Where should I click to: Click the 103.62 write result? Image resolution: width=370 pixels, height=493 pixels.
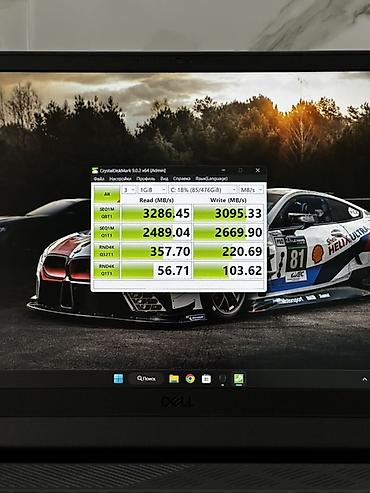(x=229, y=270)
